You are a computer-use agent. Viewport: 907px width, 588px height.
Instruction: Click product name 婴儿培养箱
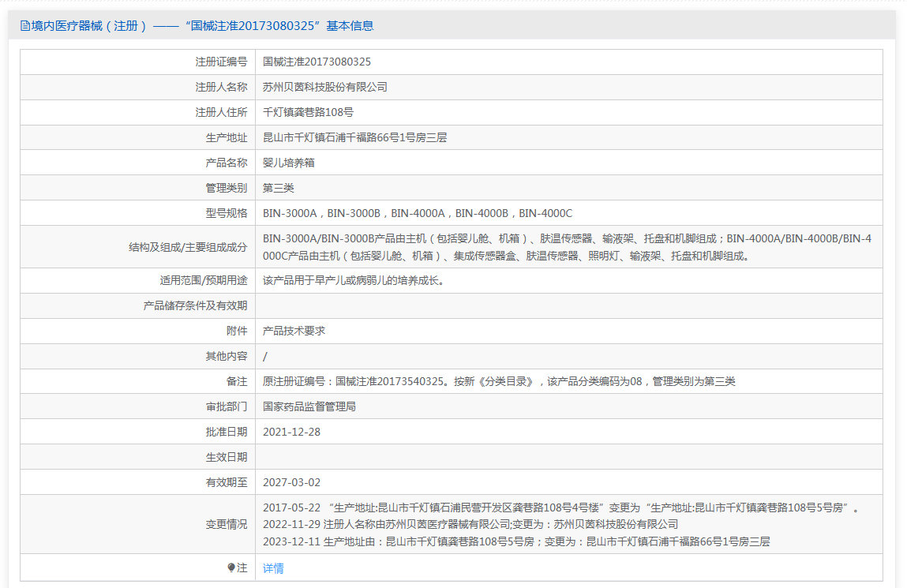289,163
